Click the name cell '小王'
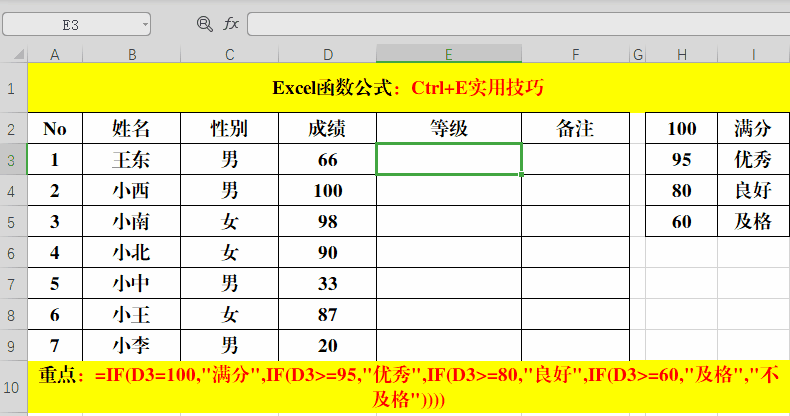This screenshot has width=790, height=416. click(131, 315)
